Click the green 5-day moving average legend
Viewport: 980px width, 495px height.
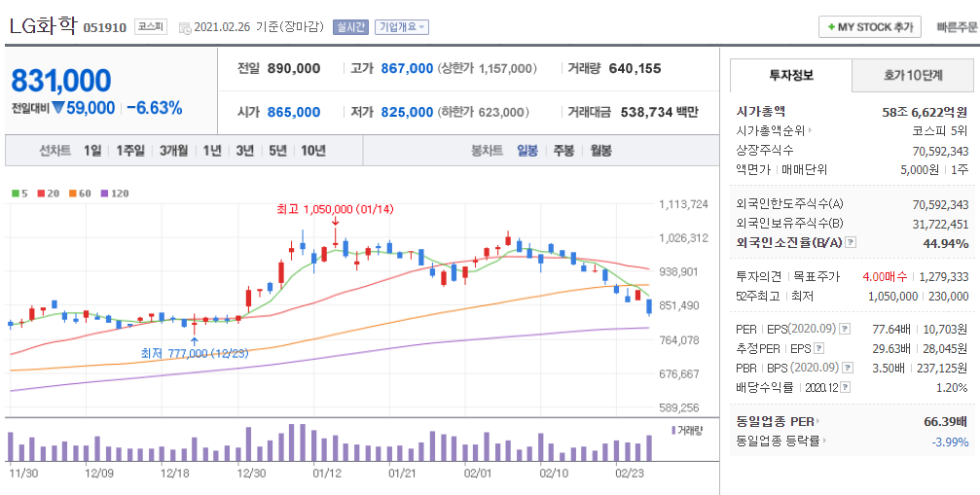[x=19, y=194]
